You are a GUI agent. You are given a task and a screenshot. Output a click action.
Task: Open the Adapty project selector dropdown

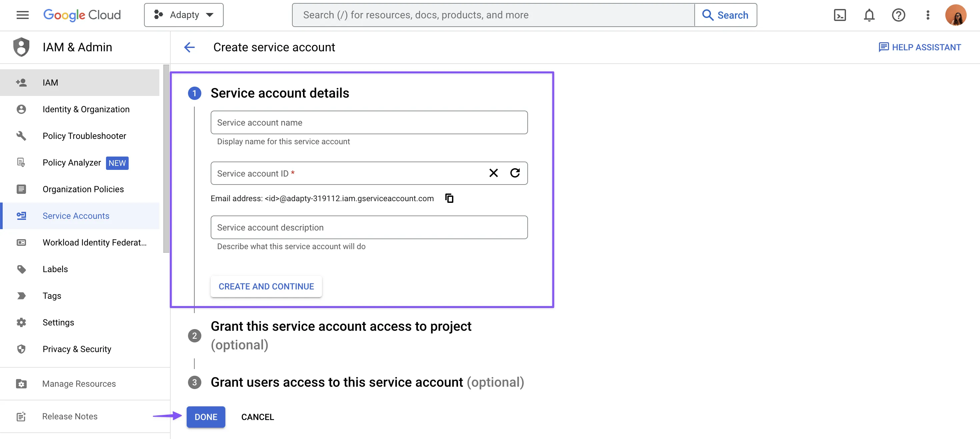pyautogui.click(x=184, y=15)
